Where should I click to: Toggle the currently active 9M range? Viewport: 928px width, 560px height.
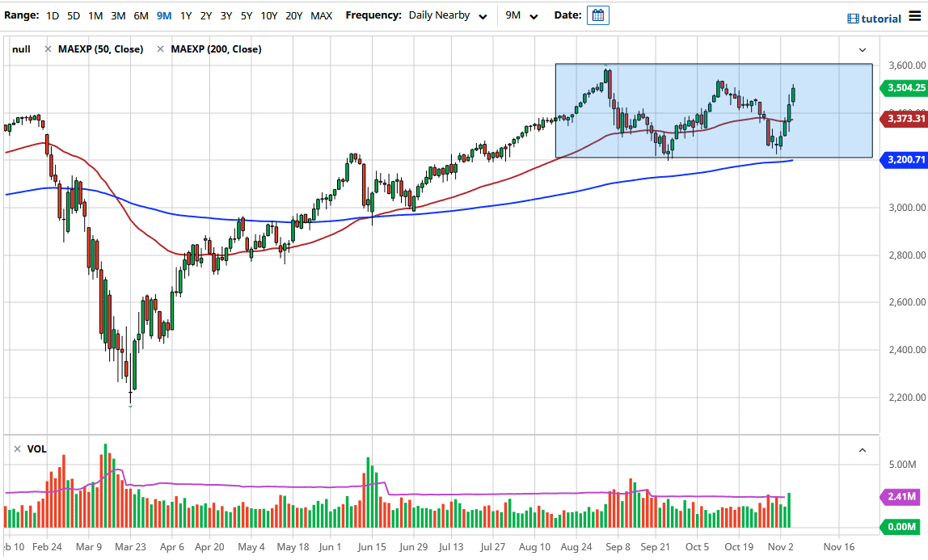pos(163,15)
